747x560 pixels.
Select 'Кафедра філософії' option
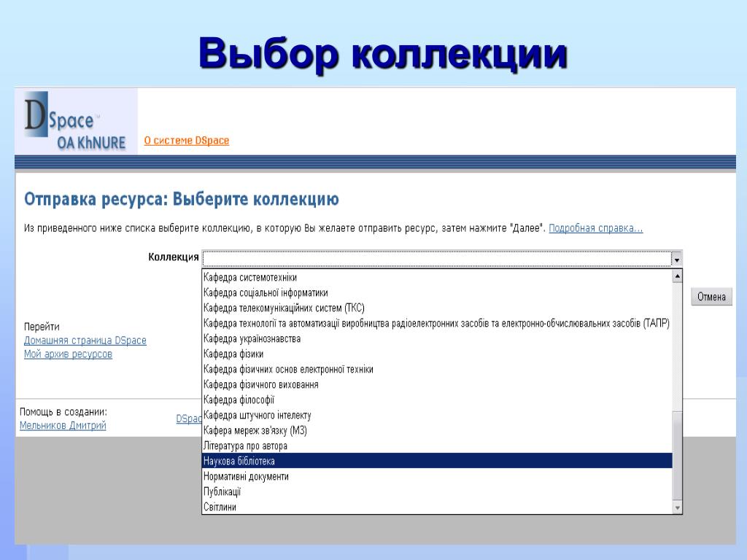click(x=437, y=400)
